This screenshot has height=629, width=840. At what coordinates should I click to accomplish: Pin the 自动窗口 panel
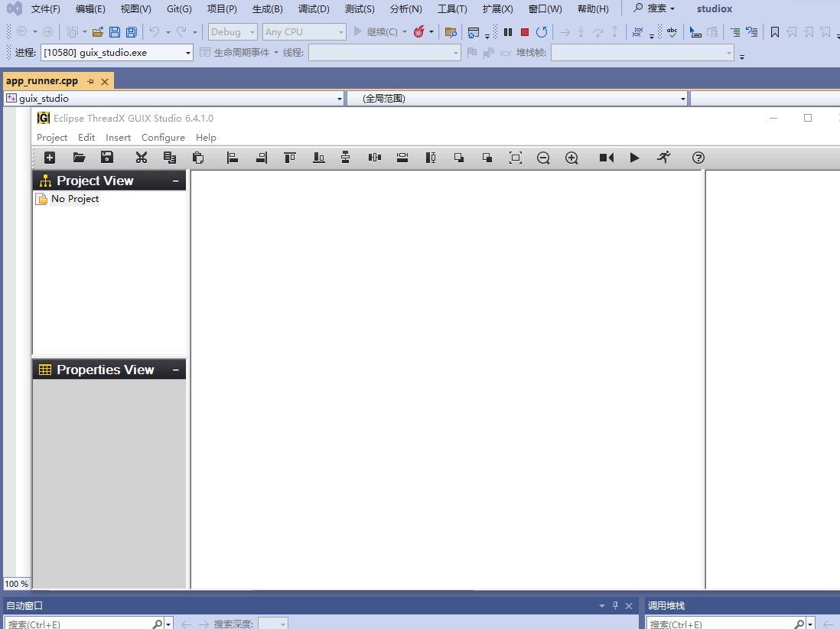point(615,606)
